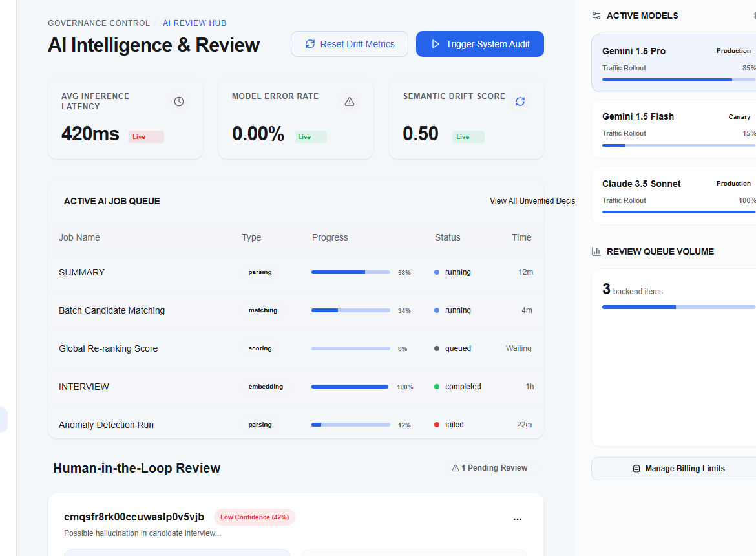Click the Human-in-the-Loop Review heading
The height and width of the screenshot is (556, 756).
pos(137,468)
